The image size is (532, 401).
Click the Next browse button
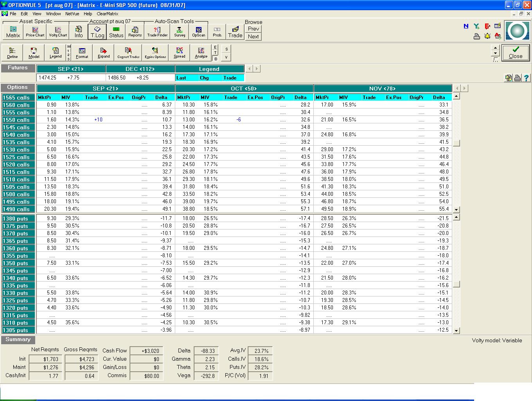pos(253,36)
